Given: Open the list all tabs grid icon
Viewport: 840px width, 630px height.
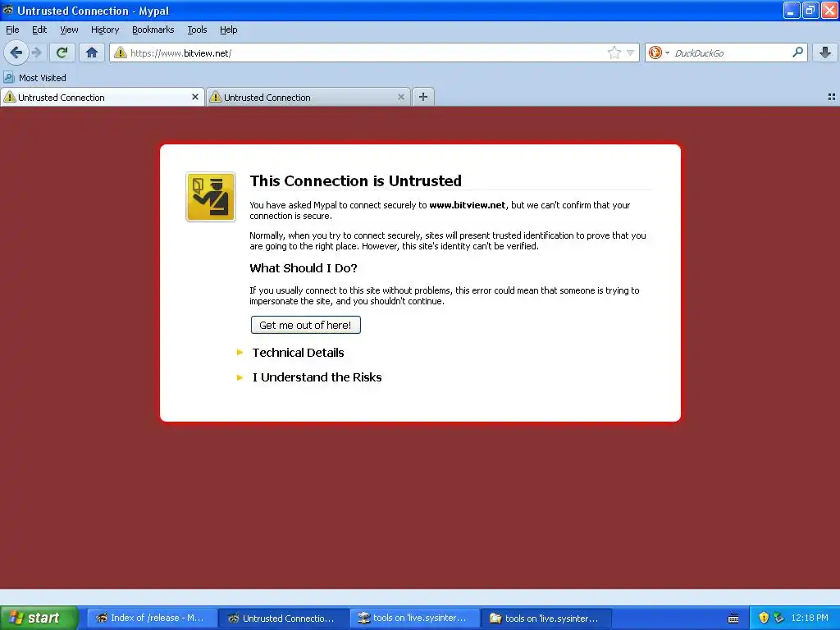Looking at the screenshot, I should tap(832, 97).
